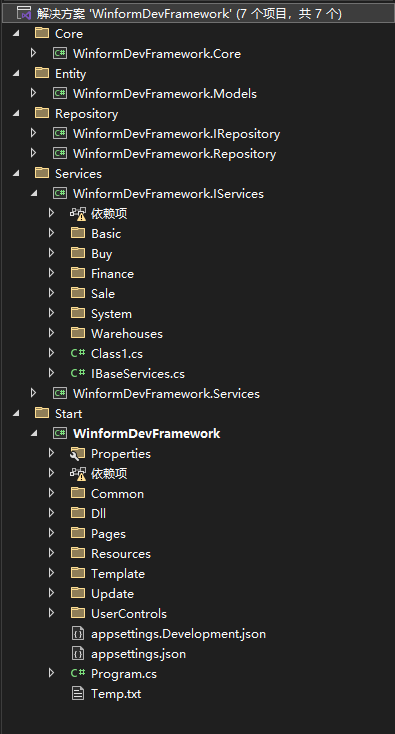Image resolution: width=395 pixels, height=734 pixels.
Task: Click the C# file icon of Program.cs
Action: (x=78, y=673)
